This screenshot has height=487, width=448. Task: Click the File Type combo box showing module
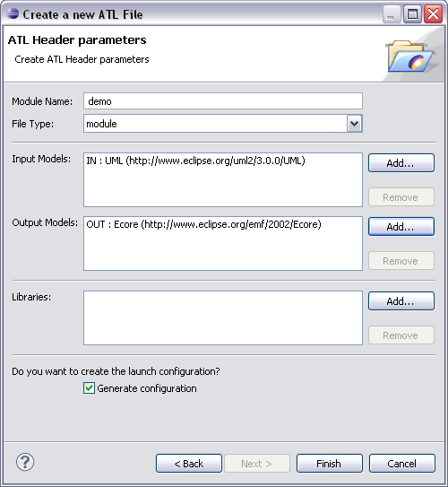point(223,124)
